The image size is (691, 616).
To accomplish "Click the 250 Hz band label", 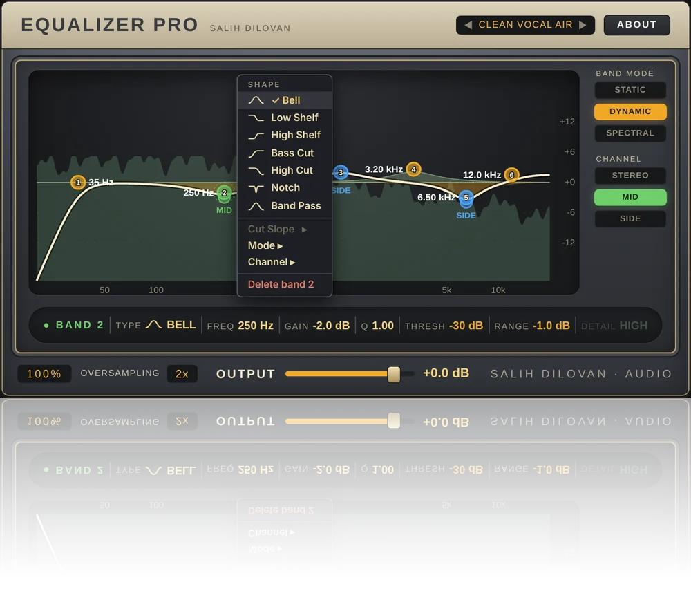I will [199, 193].
